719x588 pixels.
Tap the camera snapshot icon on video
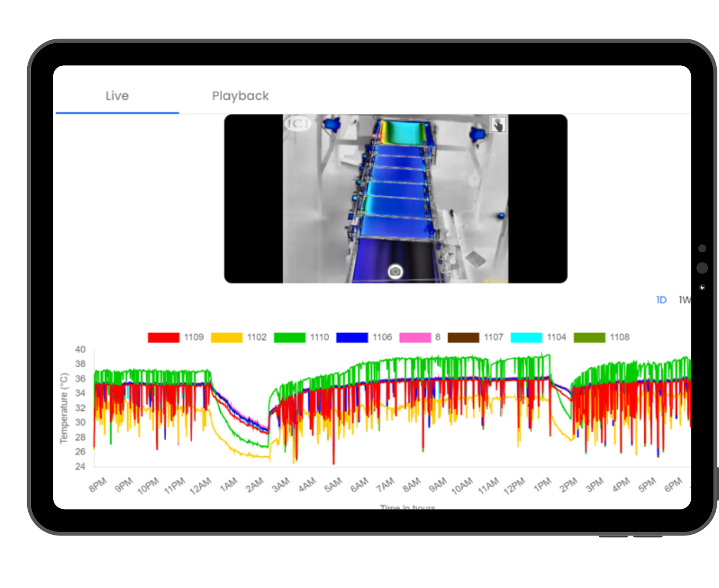pyautogui.click(x=395, y=271)
